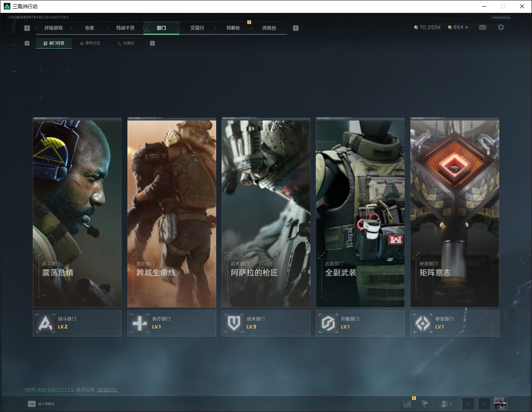Image resolution: width=532 pixels, height=412 pixels.
Task: Open the mail envelope icon
Action: tap(483, 27)
